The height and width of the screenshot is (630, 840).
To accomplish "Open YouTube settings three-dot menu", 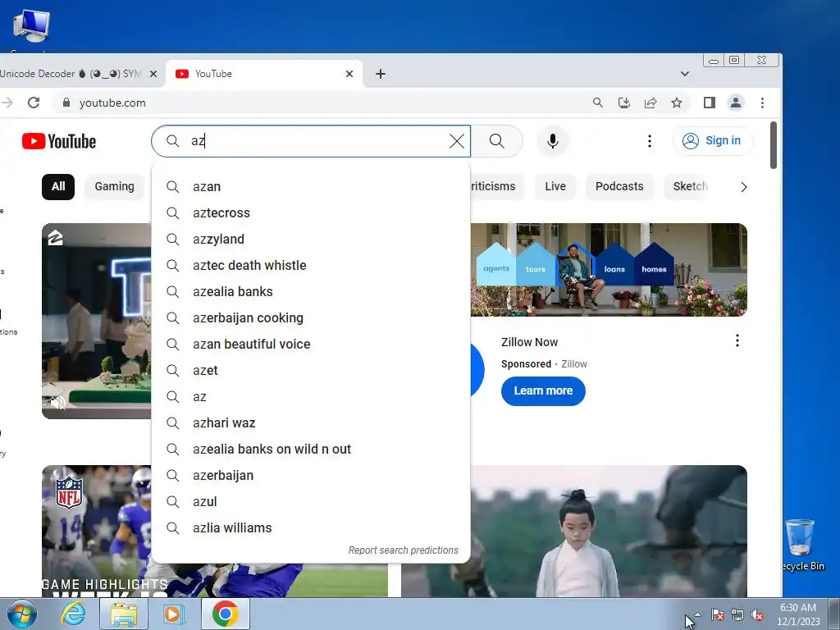I will coord(650,141).
